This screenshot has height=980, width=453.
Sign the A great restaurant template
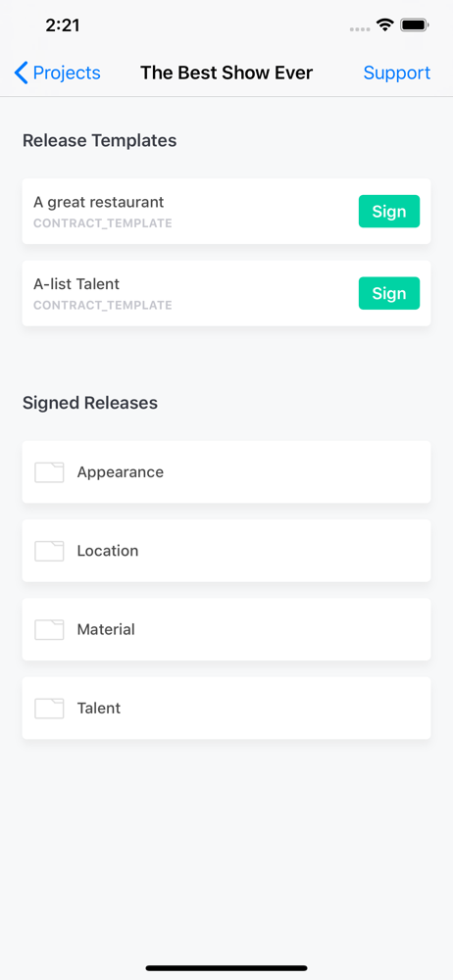point(389,212)
